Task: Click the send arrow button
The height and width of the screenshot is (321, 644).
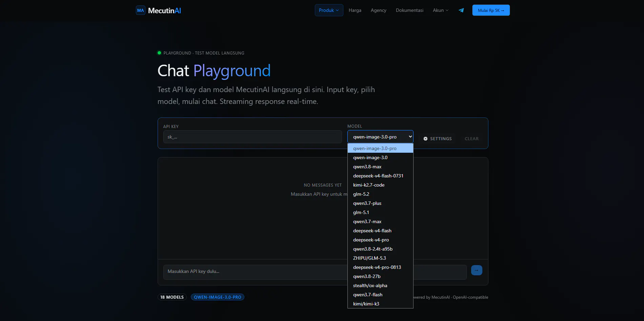Action: [x=477, y=270]
